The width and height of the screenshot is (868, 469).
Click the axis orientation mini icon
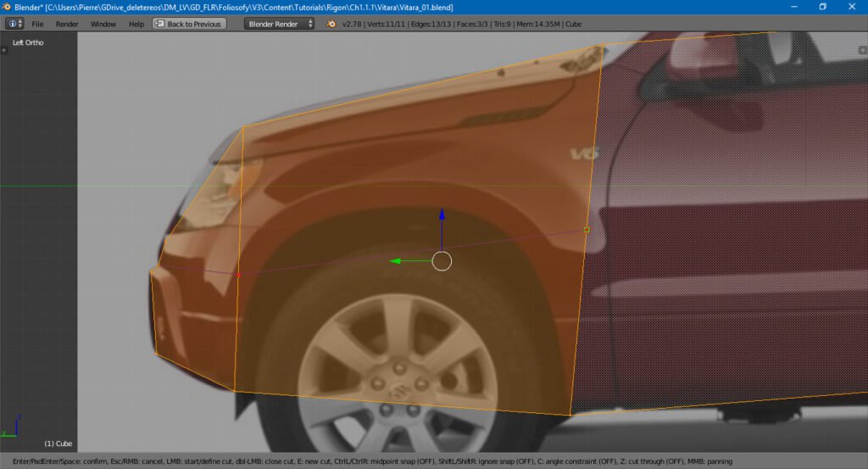11,426
